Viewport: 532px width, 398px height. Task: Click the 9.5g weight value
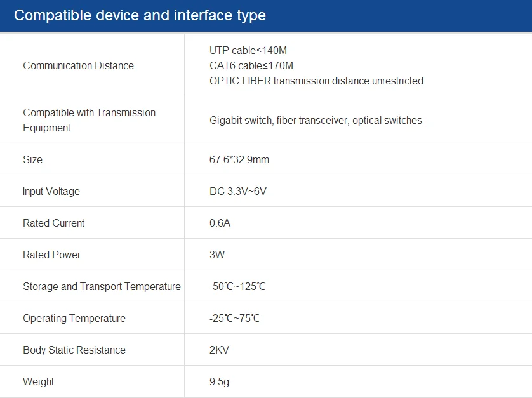[220, 381]
